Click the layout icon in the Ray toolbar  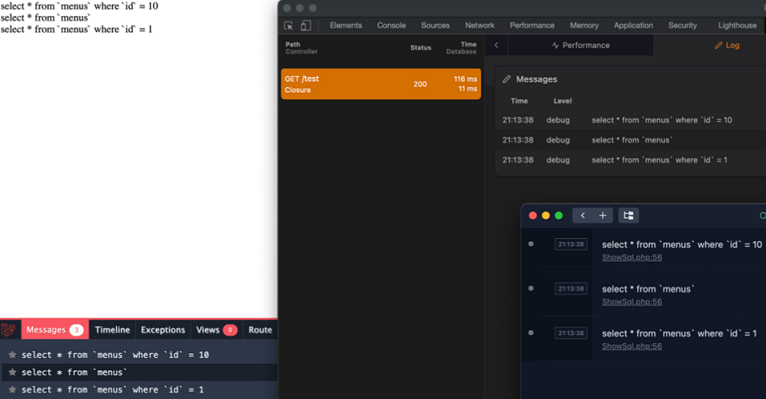click(x=629, y=215)
